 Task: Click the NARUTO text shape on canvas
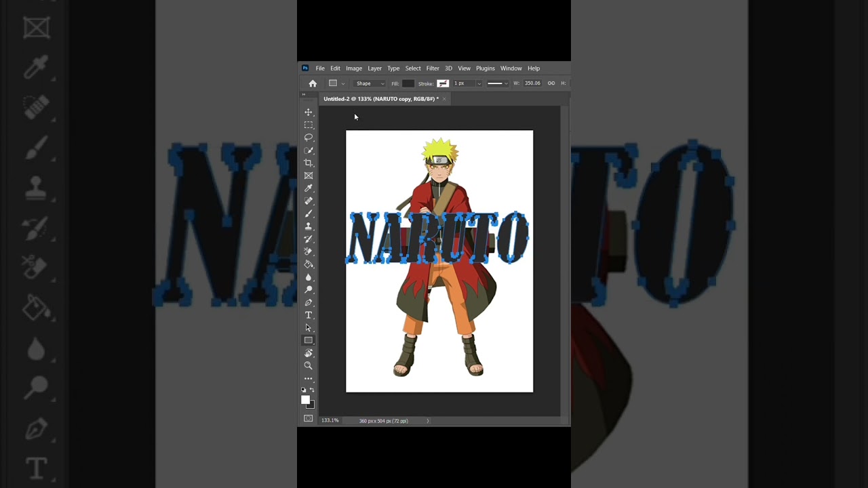pyautogui.click(x=439, y=238)
